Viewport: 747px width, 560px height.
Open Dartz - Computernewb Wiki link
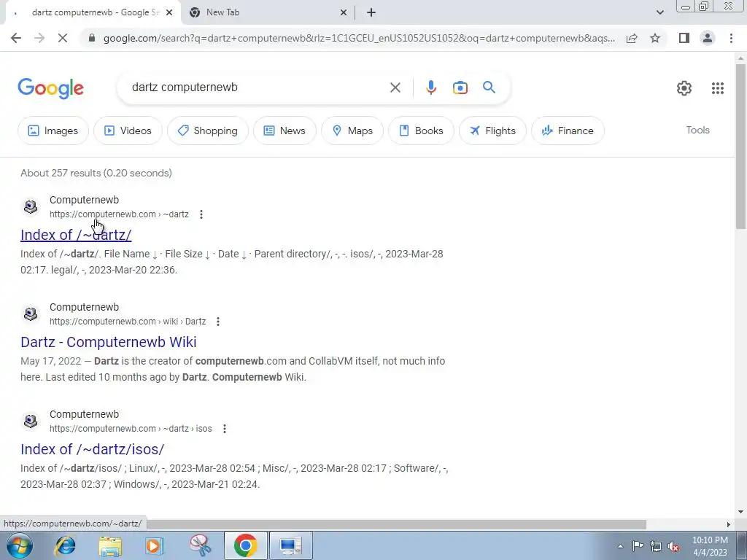[108, 342]
